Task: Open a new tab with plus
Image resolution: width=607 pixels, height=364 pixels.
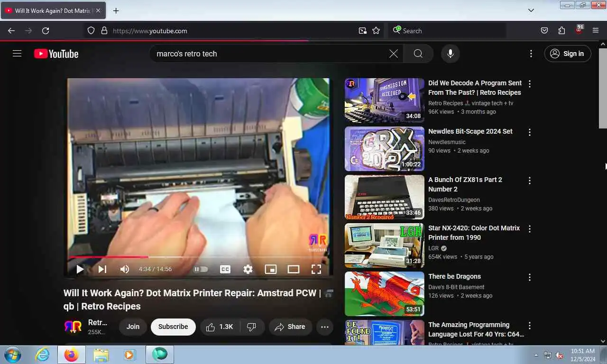Action: click(116, 10)
